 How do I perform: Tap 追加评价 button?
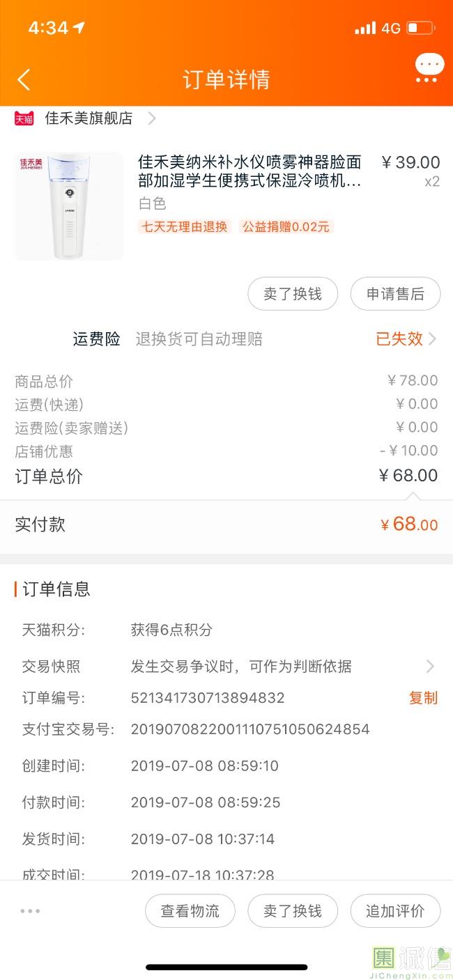[395, 911]
